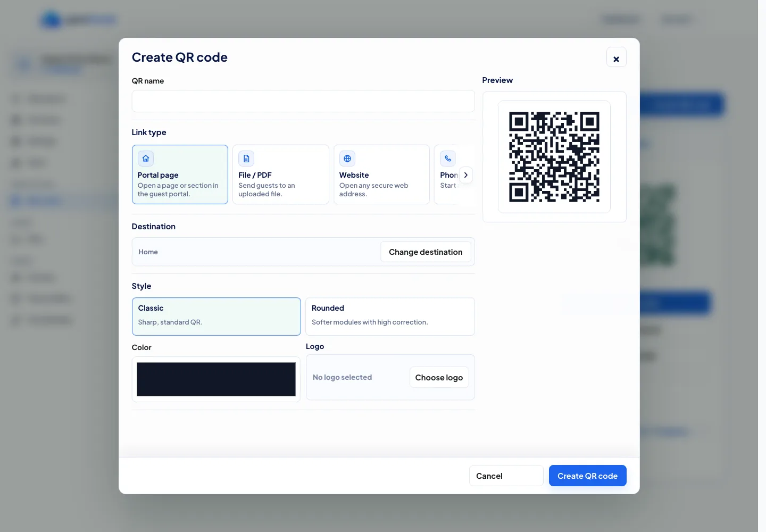The image size is (766, 532).
Task: Choose the Classic QR style
Action: (x=217, y=317)
